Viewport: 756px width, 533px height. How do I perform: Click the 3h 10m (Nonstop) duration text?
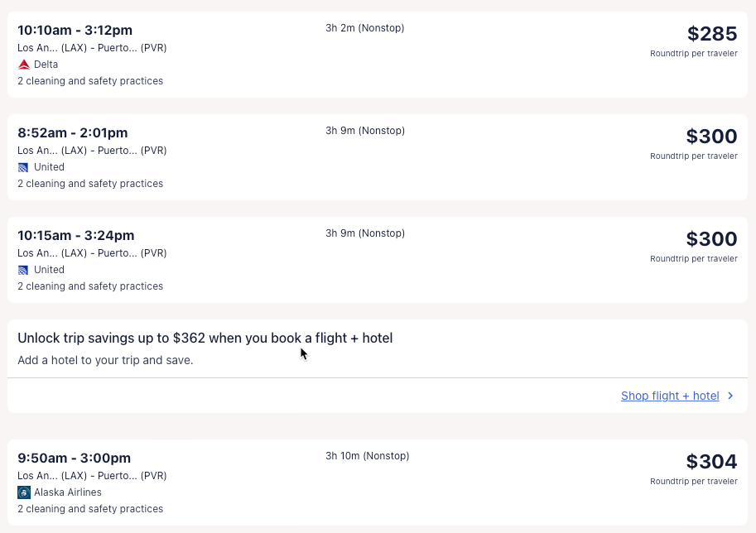point(367,456)
